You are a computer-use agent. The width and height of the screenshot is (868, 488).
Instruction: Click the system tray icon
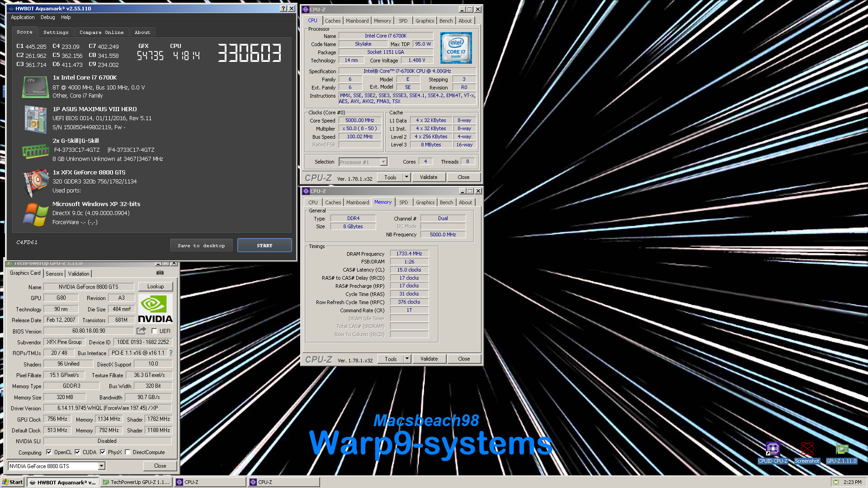click(836, 482)
